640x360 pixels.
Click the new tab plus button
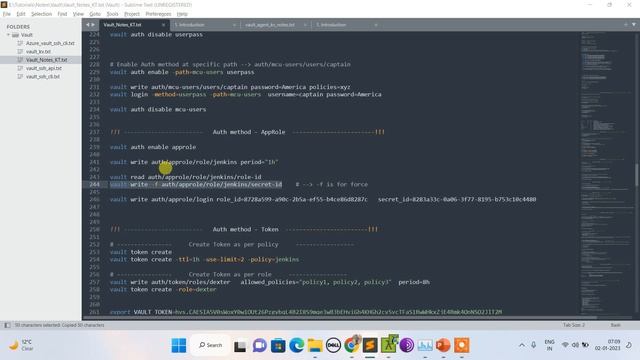click(626, 25)
